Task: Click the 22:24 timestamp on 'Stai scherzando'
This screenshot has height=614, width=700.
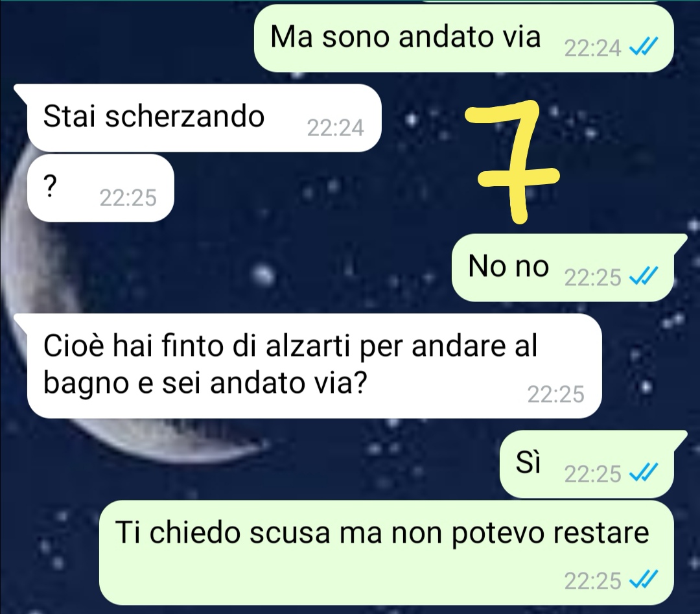Action: coord(336,128)
